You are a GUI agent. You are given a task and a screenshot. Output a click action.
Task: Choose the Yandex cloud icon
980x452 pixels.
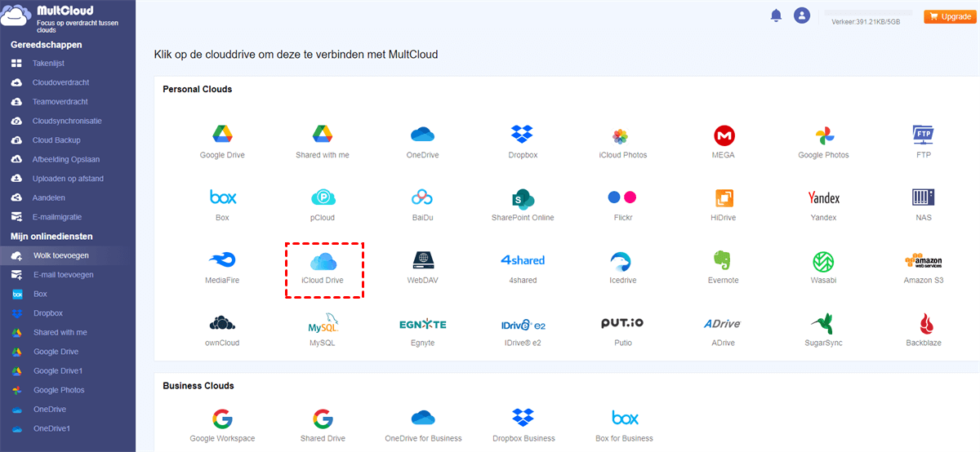[823, 197]
